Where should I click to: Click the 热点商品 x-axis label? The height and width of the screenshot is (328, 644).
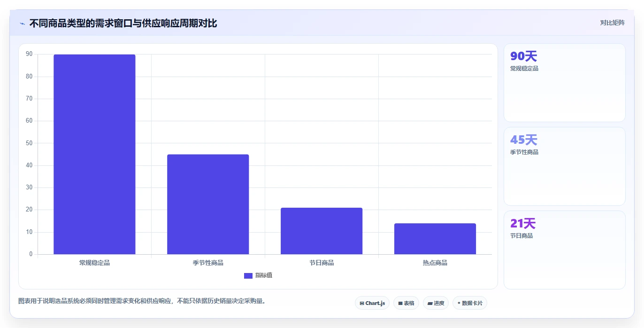pyautogui.click(x=435, y=263)
